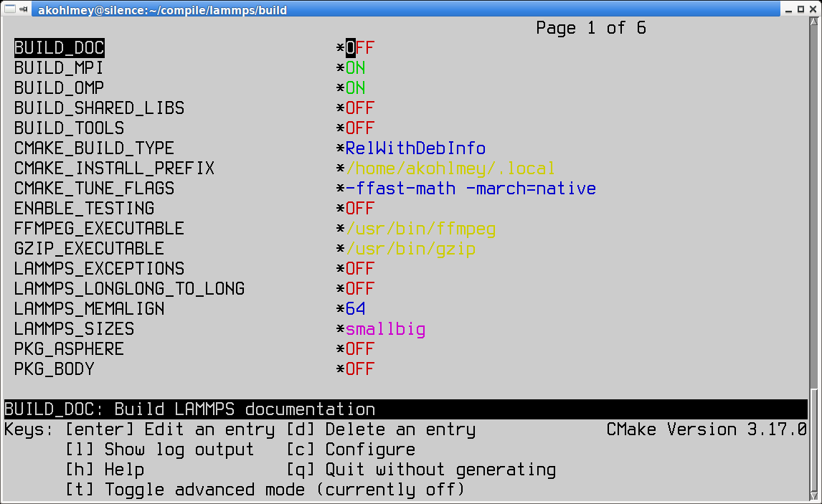Select the CMAKE_BUILD_TYPE RelWithDebInfo value
822x504 pixels.
(415, 148)
